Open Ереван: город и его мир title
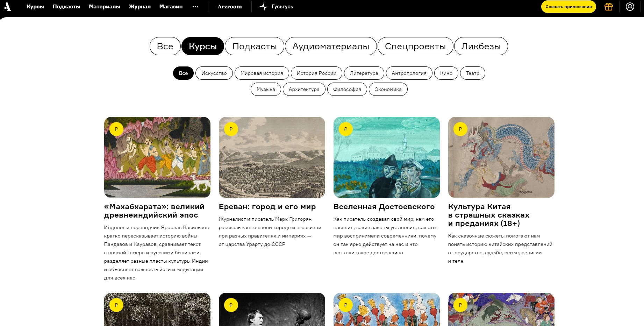 (x=267, y=207)
